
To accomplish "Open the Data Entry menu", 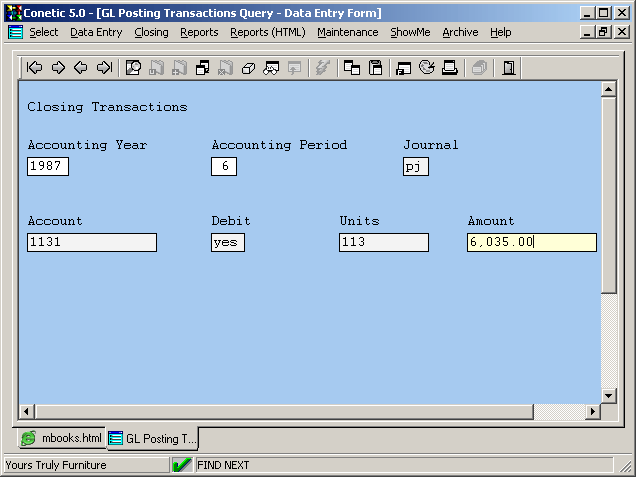I will 96,32.
